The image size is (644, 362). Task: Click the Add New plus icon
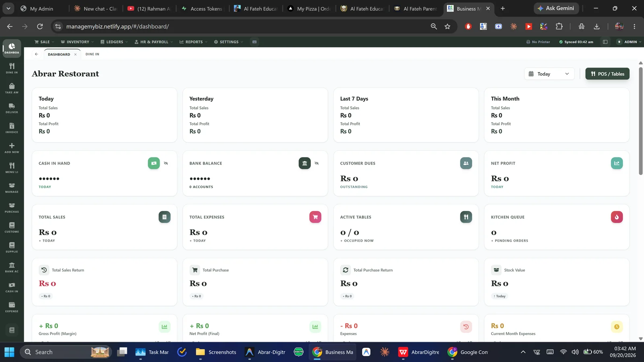12,146
